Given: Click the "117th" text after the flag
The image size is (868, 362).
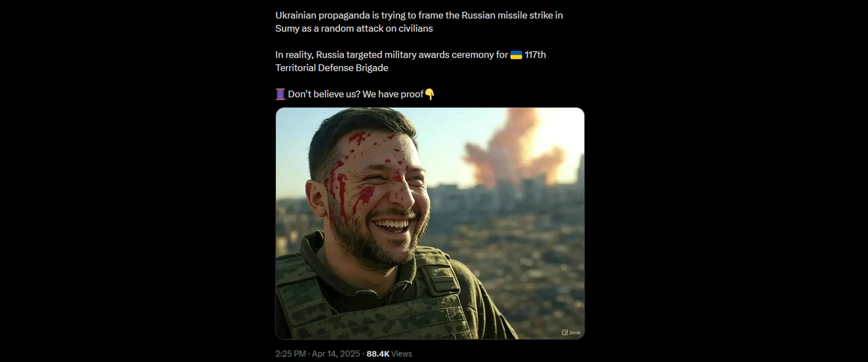Looking at the screenshot, I should coord(535,55).
